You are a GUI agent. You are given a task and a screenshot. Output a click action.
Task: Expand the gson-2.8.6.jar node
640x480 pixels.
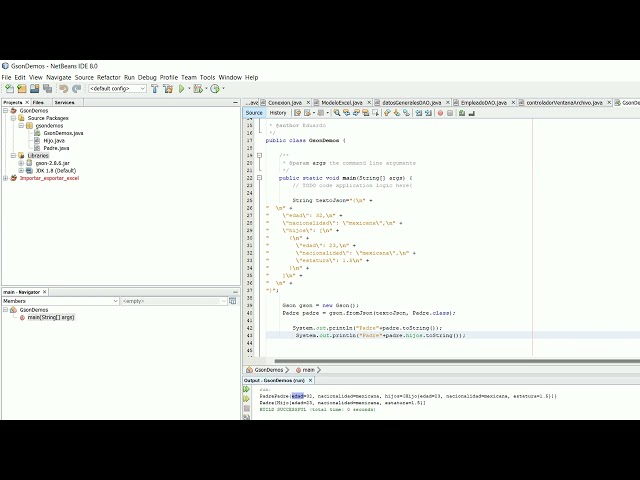21,163
